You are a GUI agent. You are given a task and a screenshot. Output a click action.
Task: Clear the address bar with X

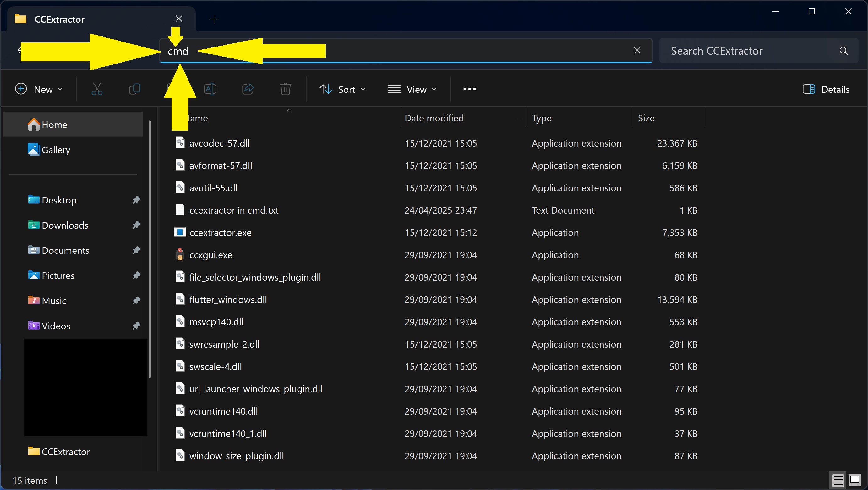point(637,51)
